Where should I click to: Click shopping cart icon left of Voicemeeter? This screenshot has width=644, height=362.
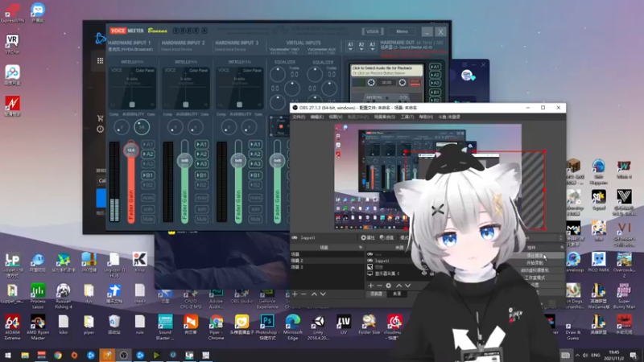point(100,118)
